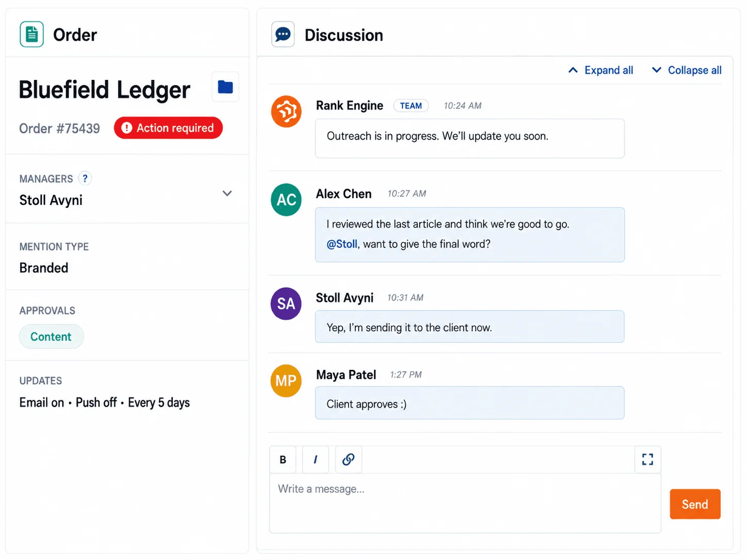This screenshot has height=560, width=747.
Task: Click the TEAM badge next to Rank Engine
Action: (411, 106)
